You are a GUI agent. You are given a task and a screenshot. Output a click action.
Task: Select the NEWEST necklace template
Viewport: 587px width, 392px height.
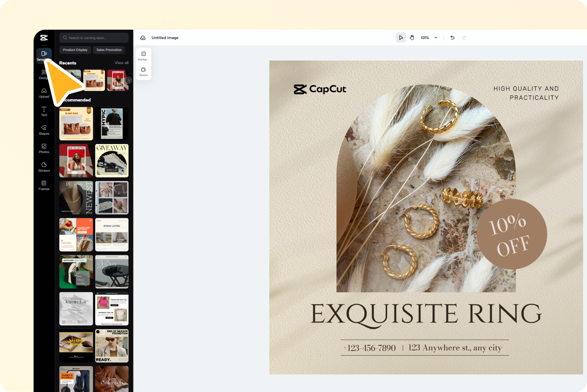tap(76, 198)
